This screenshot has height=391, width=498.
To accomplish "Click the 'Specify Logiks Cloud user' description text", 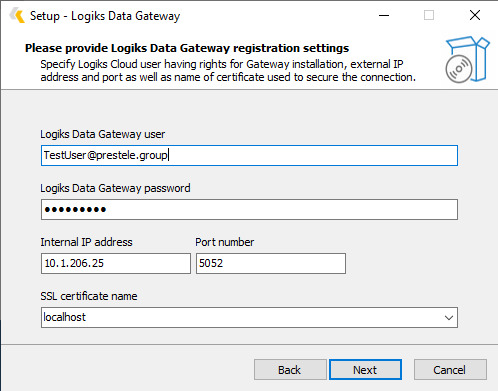I will 228,70.
